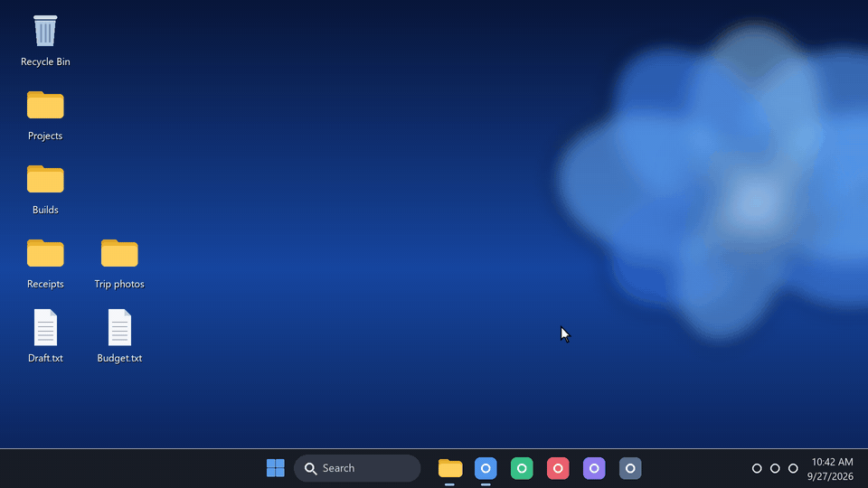The width and height of the screenshot is (868, 488).
Task: Select the Trip photos folder
Action: pos(119,262)
